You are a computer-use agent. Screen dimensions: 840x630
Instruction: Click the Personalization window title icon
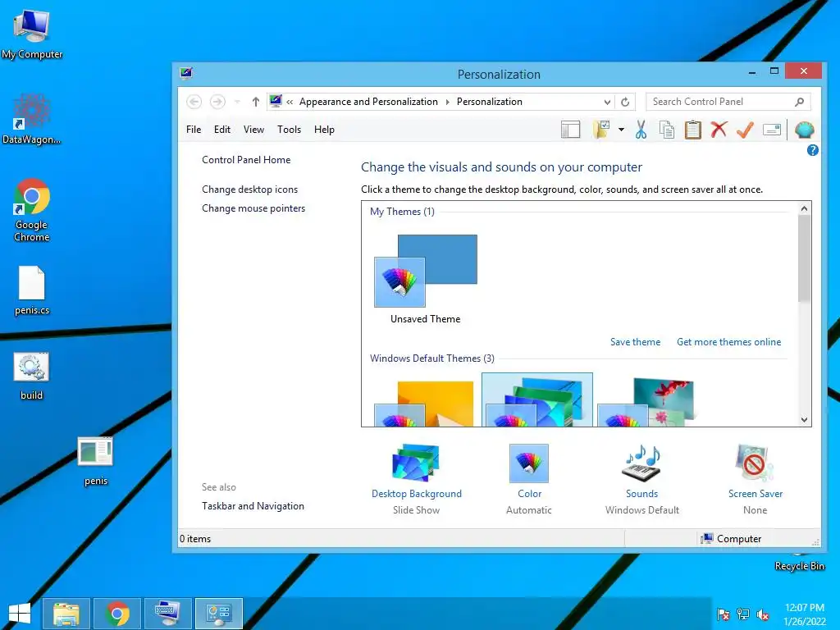[186, 73]
